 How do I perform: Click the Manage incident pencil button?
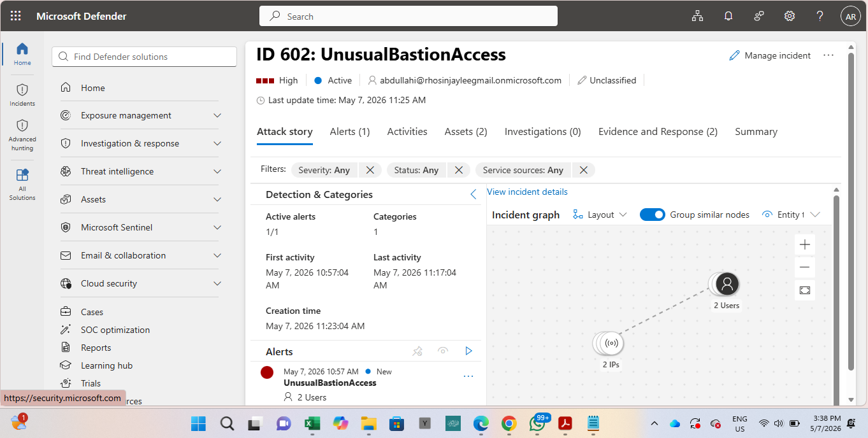pyautogui.click(x=770, y=55)
